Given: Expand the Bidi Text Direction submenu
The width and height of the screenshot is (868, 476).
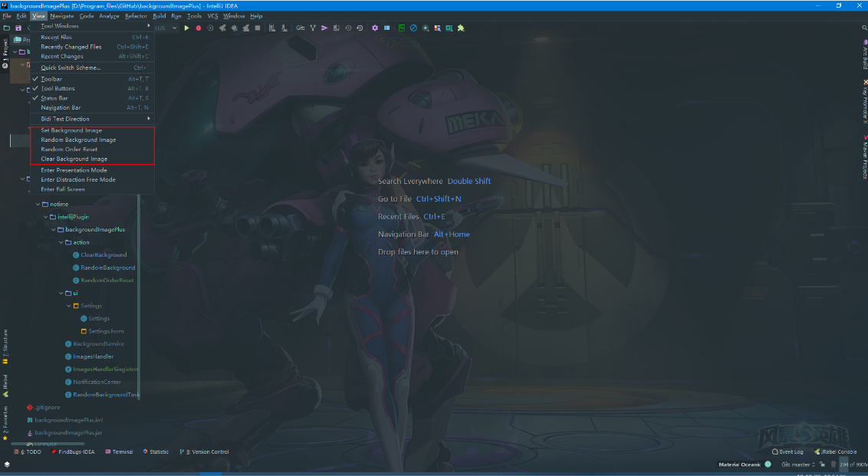Looking at the screenshot, I should (92, 119).
